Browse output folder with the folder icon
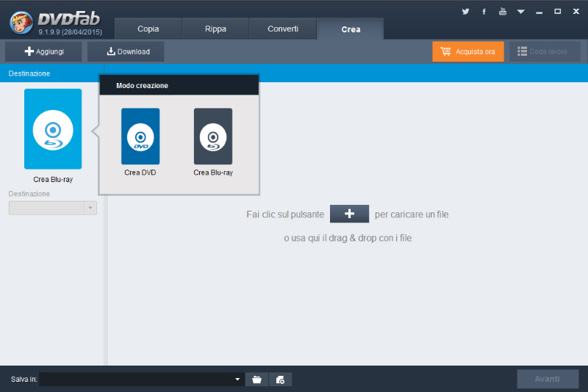The width and height of the screenshot is (588, 392). 257,380
